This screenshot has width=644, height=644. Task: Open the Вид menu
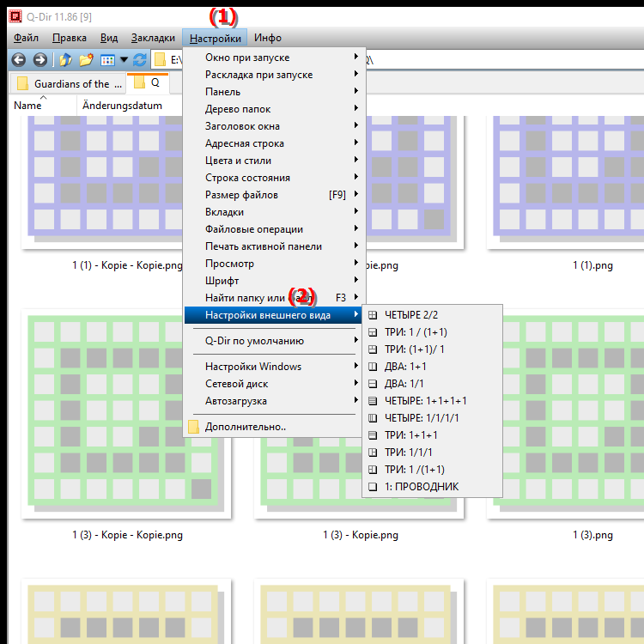click(x=109, y=38)
